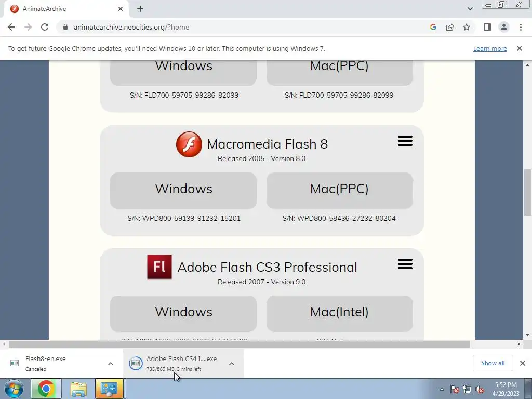Open Adobe Flash CS3 hamburger menu
The width and height of the screenshot is (532, 399).
(x=405, y=264)
